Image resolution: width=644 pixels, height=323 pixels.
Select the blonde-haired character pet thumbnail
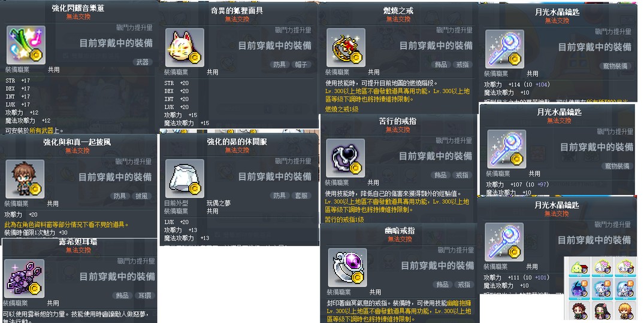625,310
